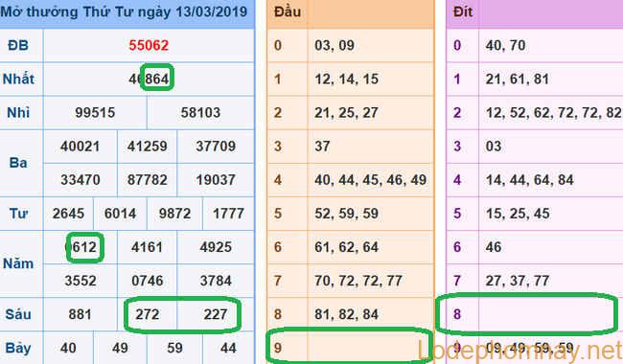Screen dimensions: 623x364
Task: Click Đít row 2 values starting 12, 52
Action: [553, 113]
